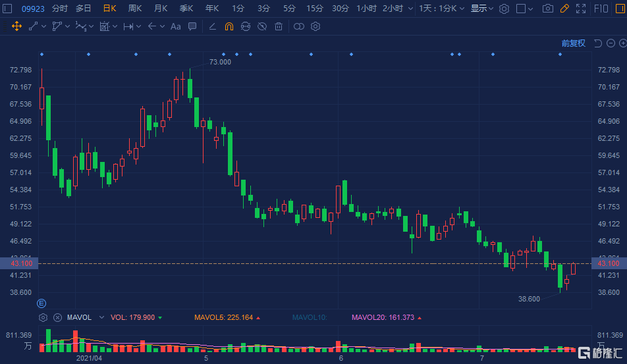This screenshot has height=364, width=627.
Task: Click the 前复权 adjustment link
Action: point(574,43)
